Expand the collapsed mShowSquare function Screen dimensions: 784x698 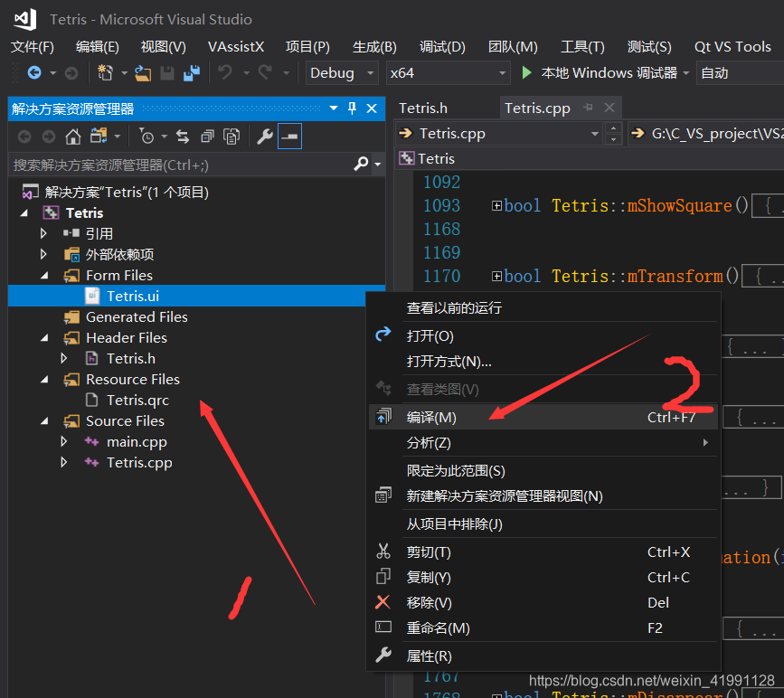click(x=496, y=205)
